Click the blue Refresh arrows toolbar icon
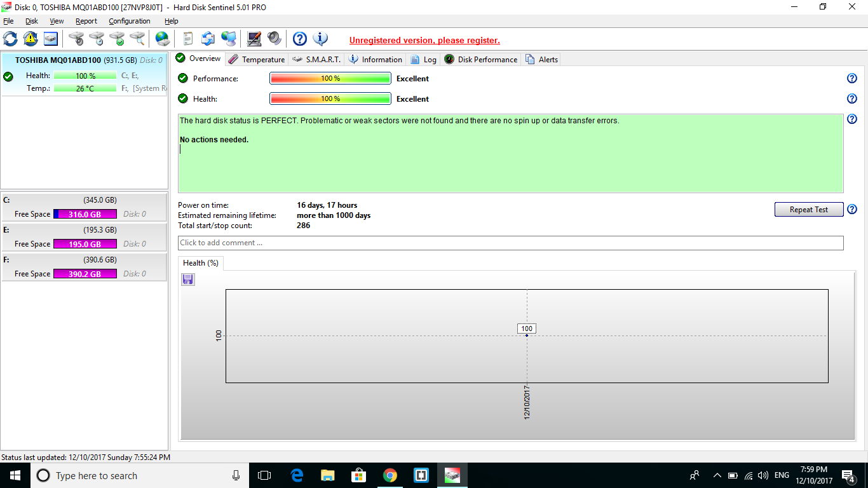The height and width of the screenshot is (488, 868). [x=11, y=39]
